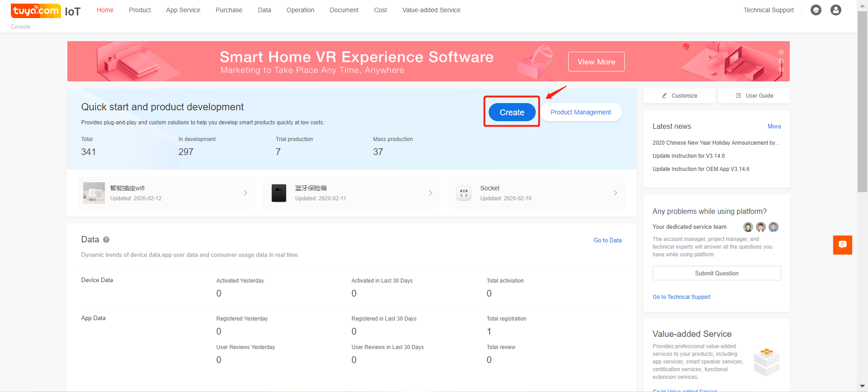The image size is (868, 392).
Task: Click the round language icon in header
Action: coord(816,10)
